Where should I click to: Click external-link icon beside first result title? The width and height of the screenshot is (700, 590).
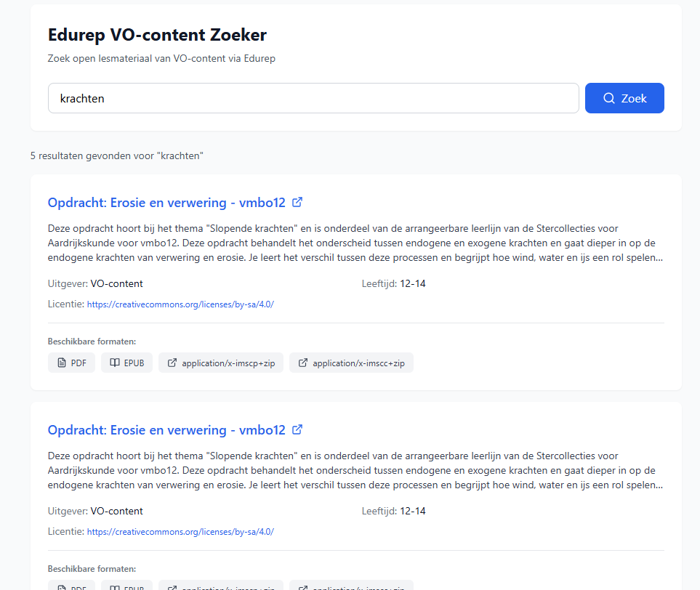pyautogui.click(x=297, y=202)
